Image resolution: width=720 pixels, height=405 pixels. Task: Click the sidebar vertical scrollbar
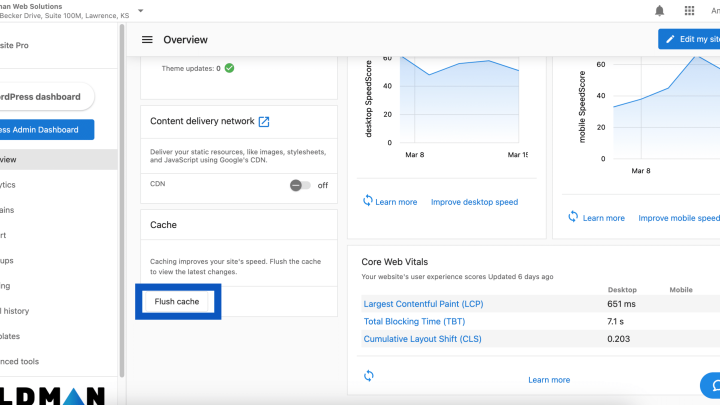tap(122, 200)
